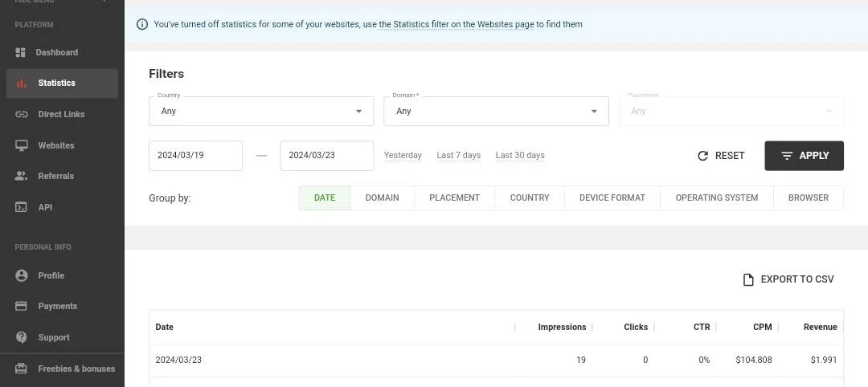Click the Support question mark icon
Screen dimensions: 868x387
click(x=22, y=337)
